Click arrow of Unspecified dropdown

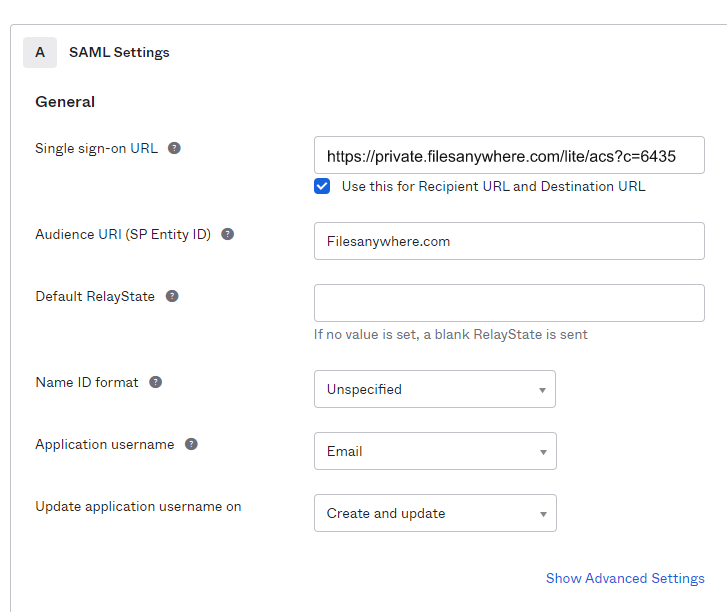tap(542, 390)
